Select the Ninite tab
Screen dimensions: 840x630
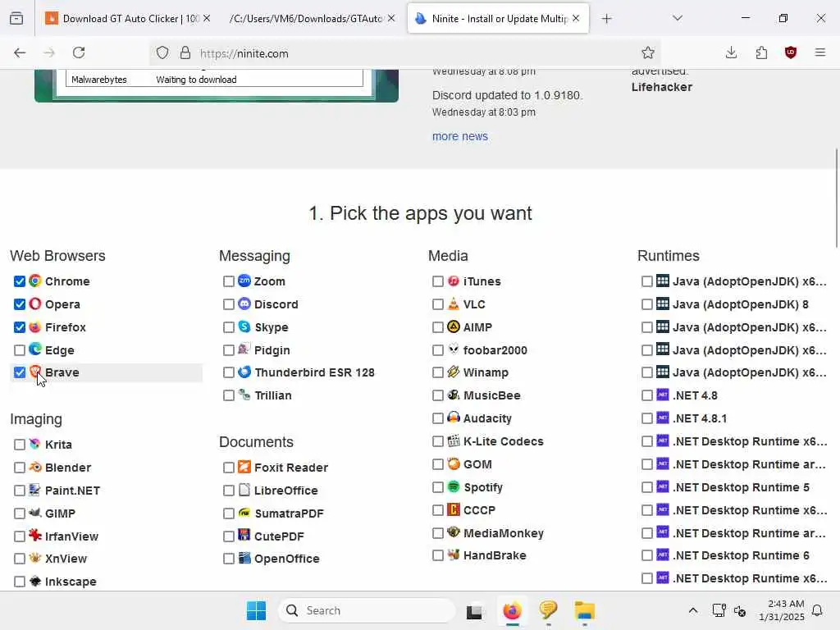pos(498,18)
